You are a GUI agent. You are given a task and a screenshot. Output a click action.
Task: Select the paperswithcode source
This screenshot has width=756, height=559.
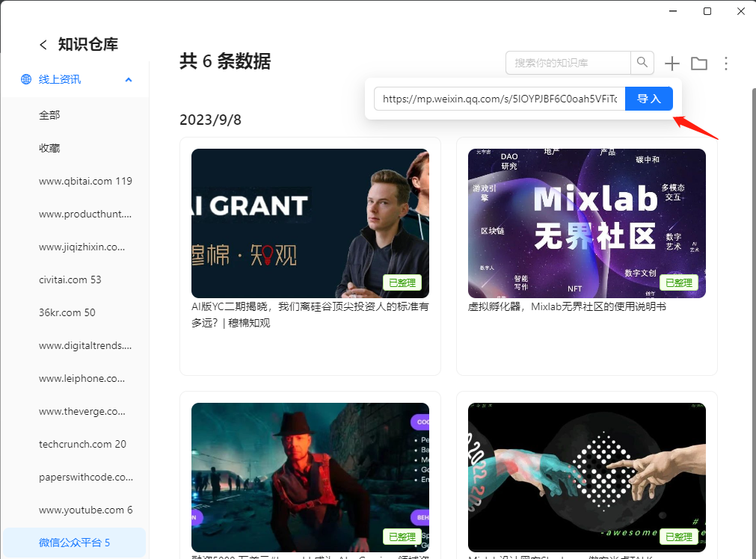[x=86, y=477]
